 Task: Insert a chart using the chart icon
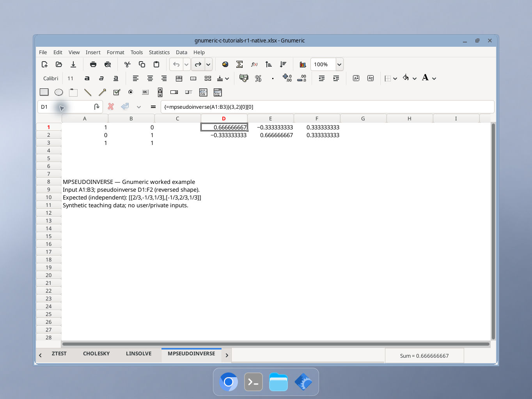pos(303,64)
